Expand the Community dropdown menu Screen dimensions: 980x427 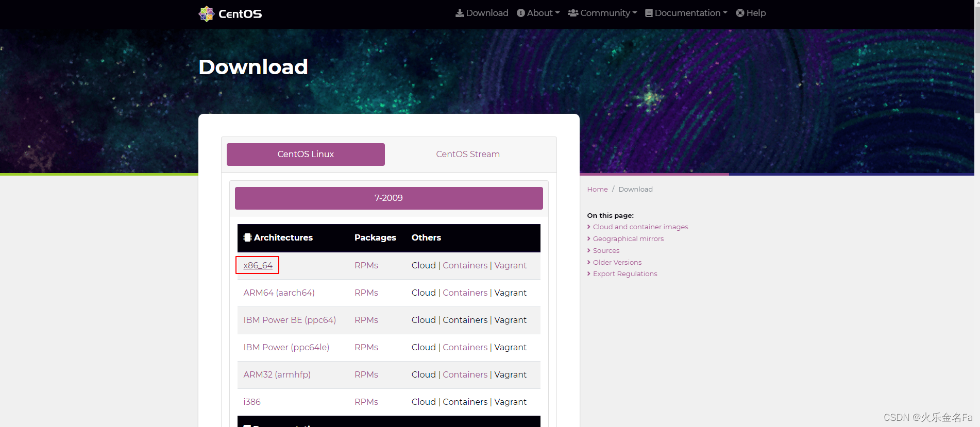pyautogui.click(x=602, y=13)
